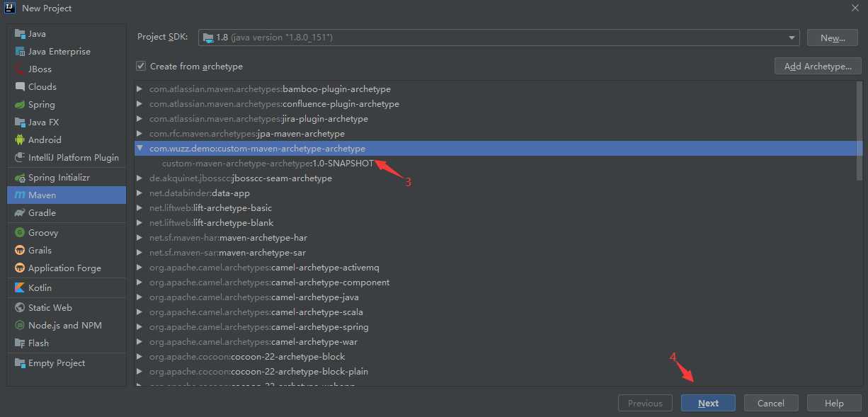Click the Android robot icon
Viewport: 868px width, 417px height.
click(x=20, y=140)
